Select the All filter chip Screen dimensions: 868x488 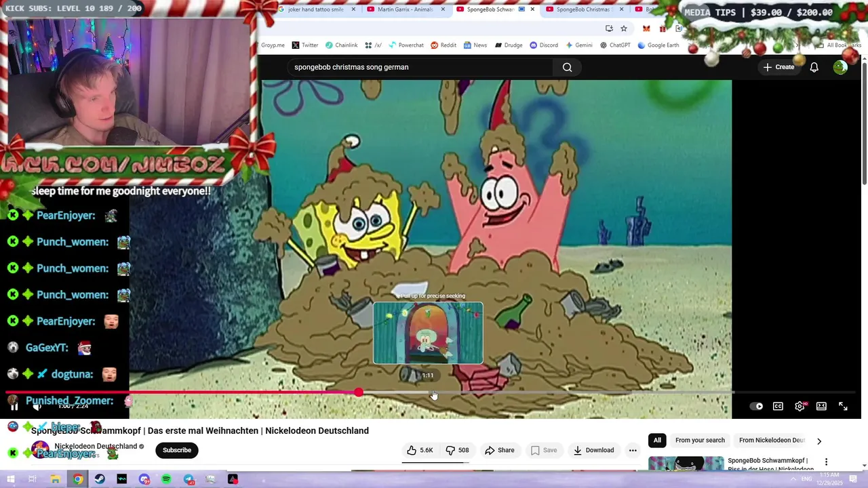pos(657,441)
